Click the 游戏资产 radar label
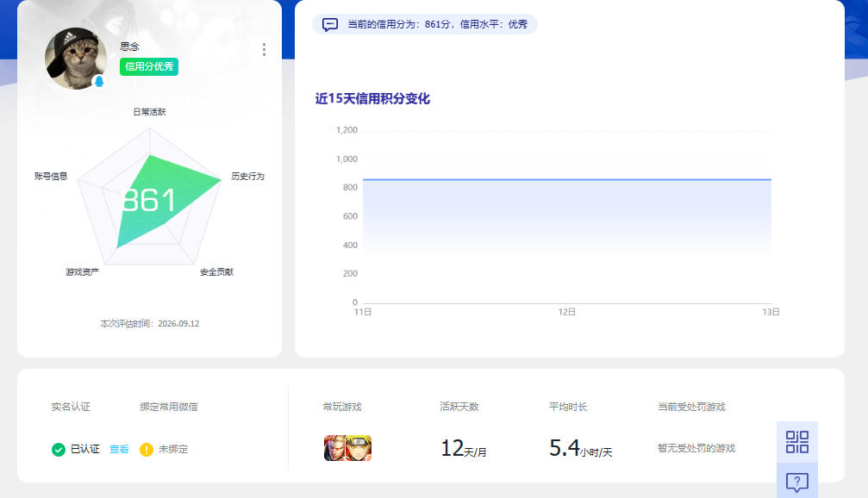Image resolution: width=868 pixels, height=498 pixels. click(83, 271)
